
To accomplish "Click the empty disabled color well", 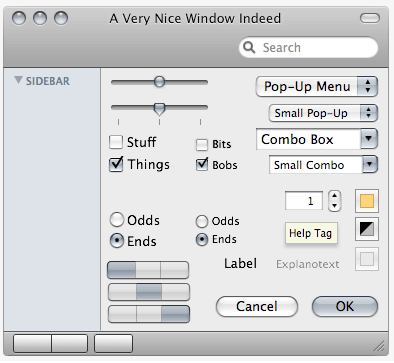I will pos(367,259).
